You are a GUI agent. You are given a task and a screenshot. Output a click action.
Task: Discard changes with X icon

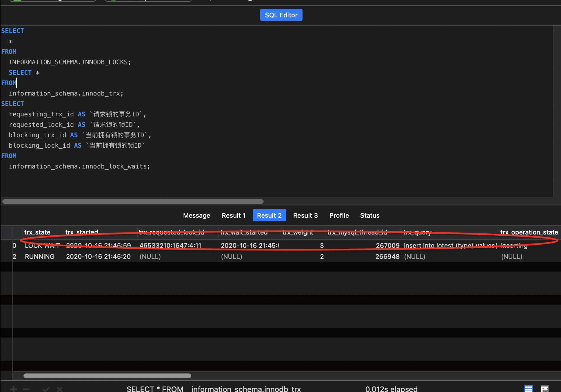click(60, 389)
